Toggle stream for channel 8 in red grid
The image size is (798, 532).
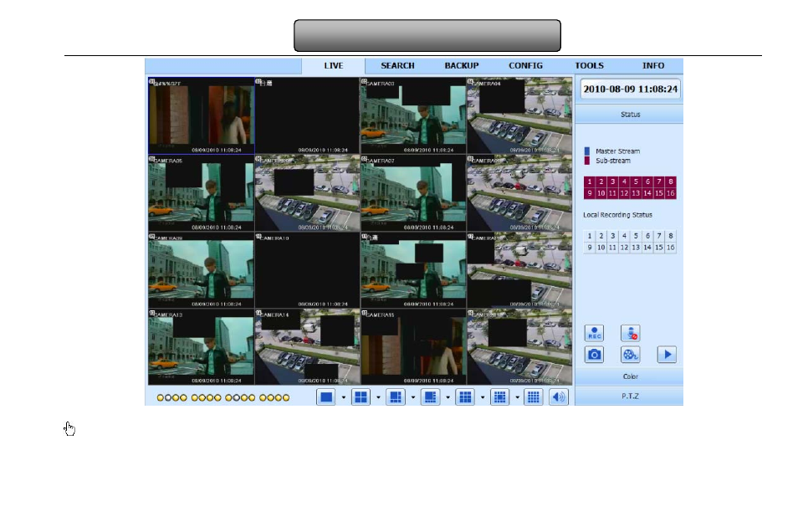671,182
